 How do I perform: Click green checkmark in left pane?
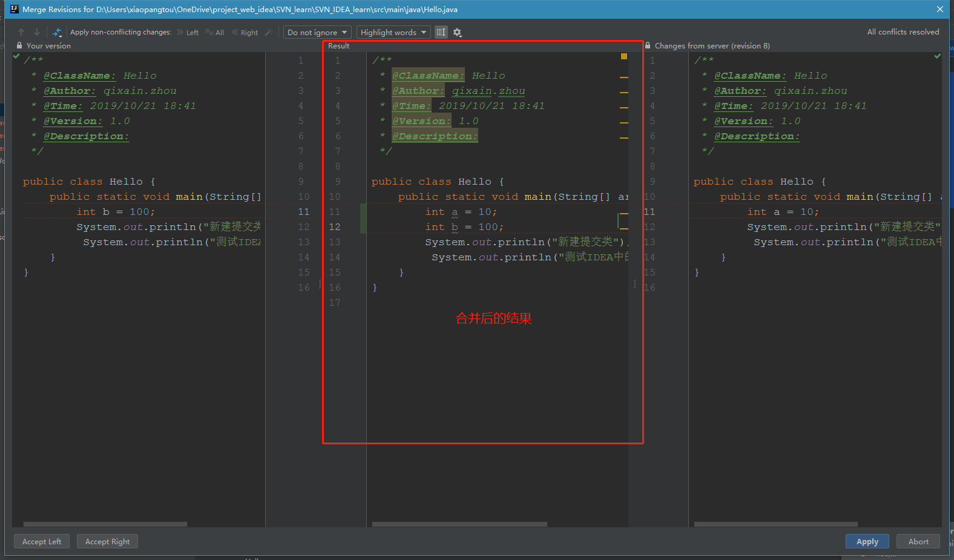click(16, 56)
